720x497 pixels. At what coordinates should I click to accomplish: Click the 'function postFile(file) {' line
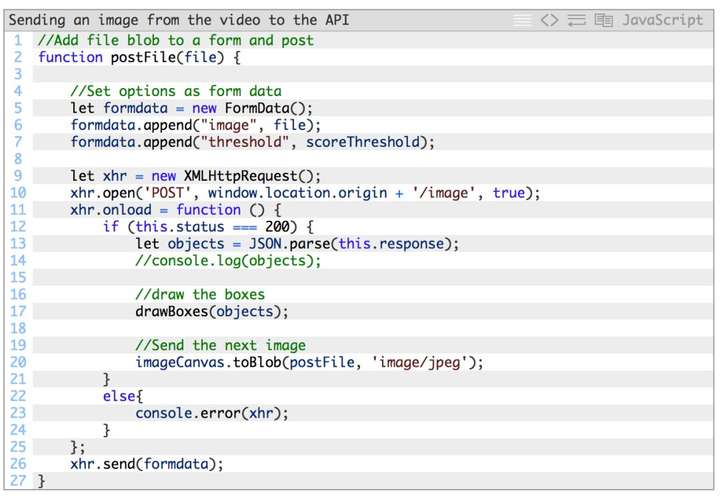tap(139, 57)
